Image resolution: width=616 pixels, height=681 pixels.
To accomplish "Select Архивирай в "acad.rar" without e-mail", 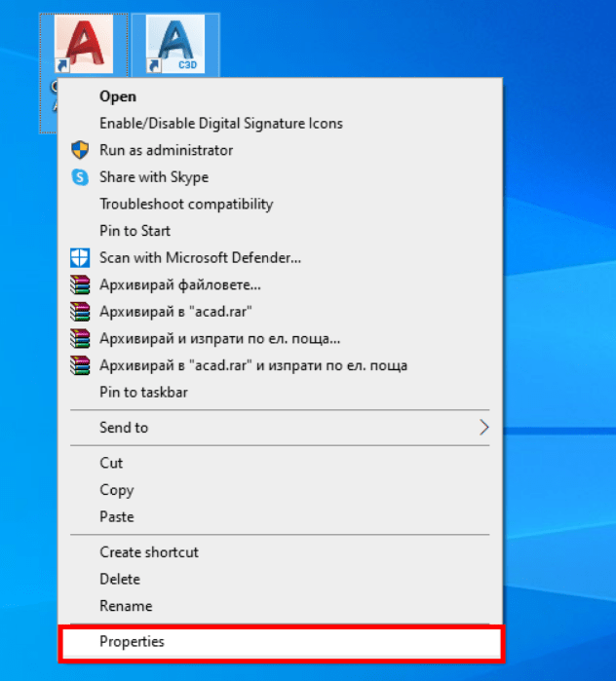I will pyautogui.click(x=280, y=312).
